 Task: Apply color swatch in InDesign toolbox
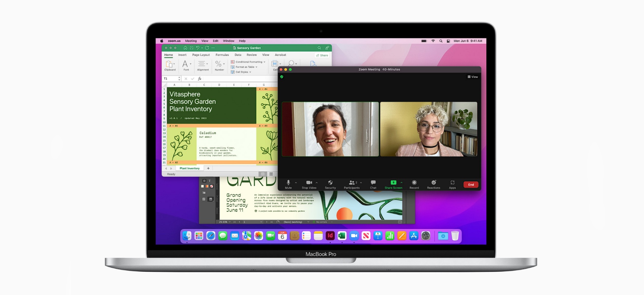(202, 186)
